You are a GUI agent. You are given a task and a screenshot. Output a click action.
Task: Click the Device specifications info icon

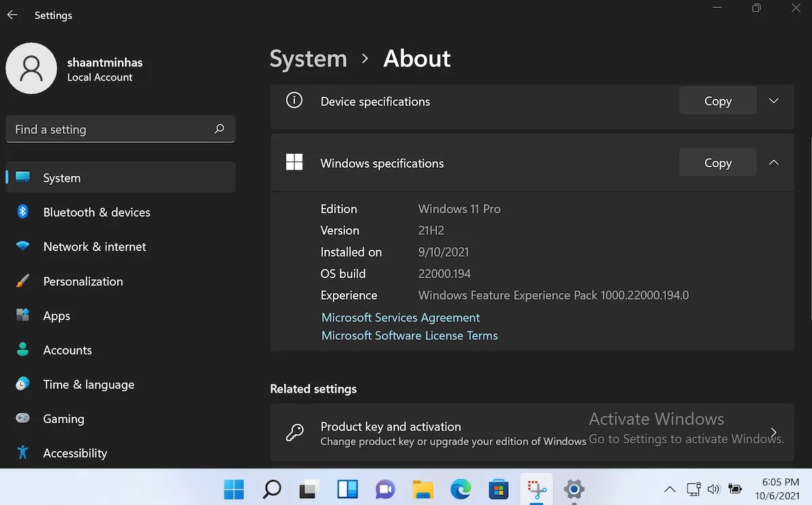294,100
